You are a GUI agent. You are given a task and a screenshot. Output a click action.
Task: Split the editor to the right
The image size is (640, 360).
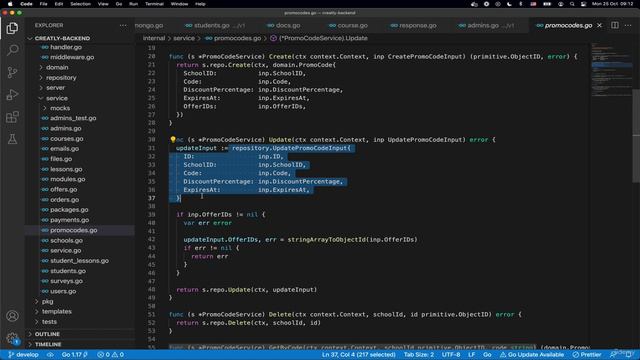point(615,25)
